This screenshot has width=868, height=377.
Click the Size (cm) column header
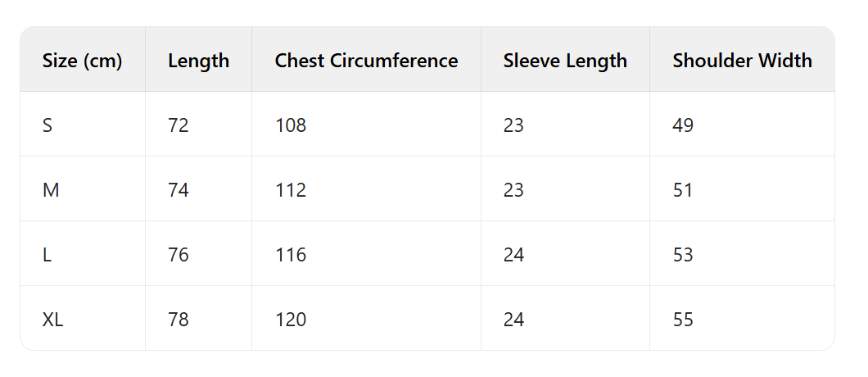point(82,61)
